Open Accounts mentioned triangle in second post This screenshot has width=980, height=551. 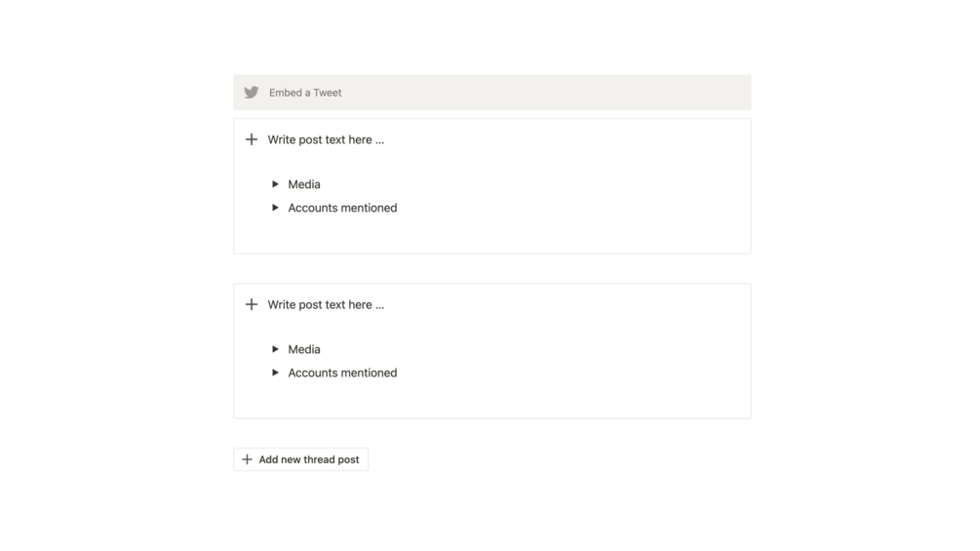pos(275,373)
